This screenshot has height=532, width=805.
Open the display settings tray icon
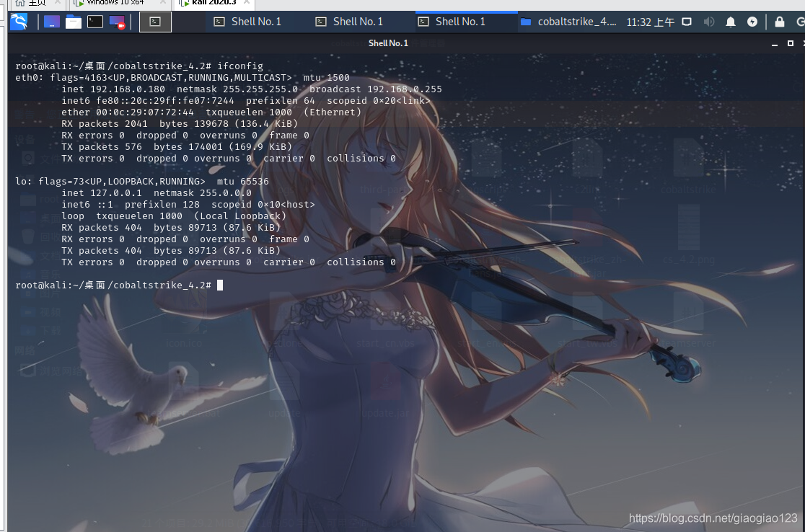click(x=687, y=22)
